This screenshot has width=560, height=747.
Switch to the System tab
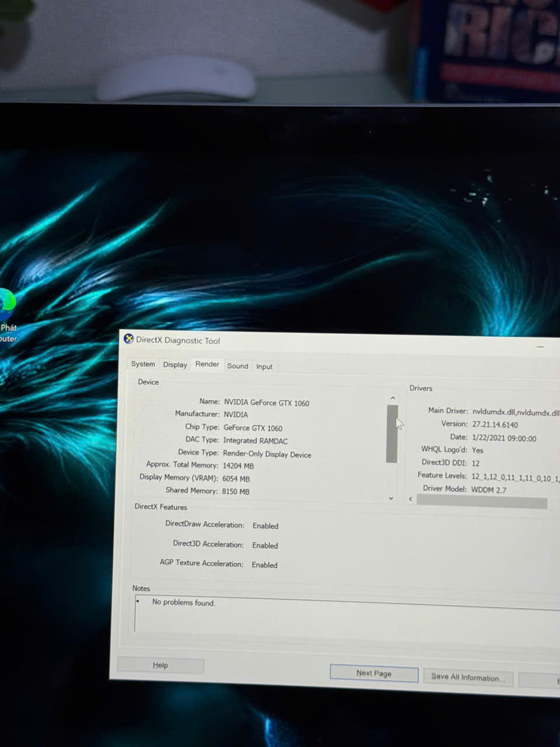143,364
